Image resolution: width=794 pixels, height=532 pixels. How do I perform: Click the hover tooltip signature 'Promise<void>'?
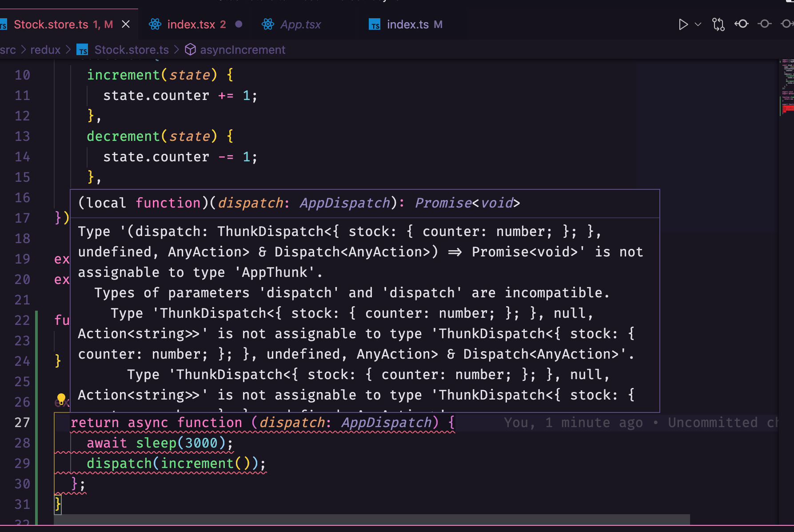[x=467, y=203]
